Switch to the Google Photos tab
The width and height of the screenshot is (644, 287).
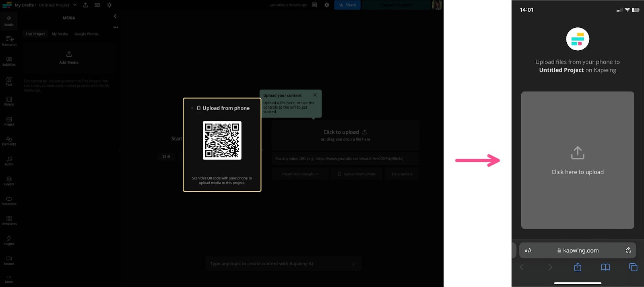[87, 34]
